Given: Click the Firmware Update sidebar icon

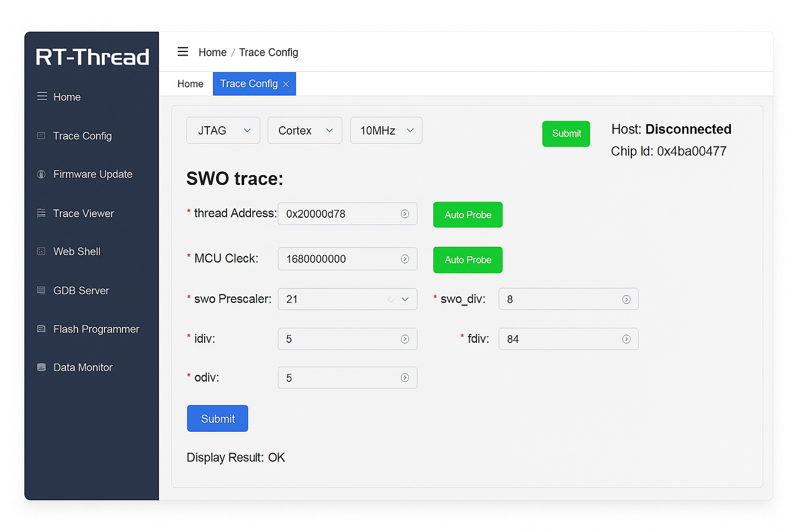Looking at the screenshot, I should (42, 175).
